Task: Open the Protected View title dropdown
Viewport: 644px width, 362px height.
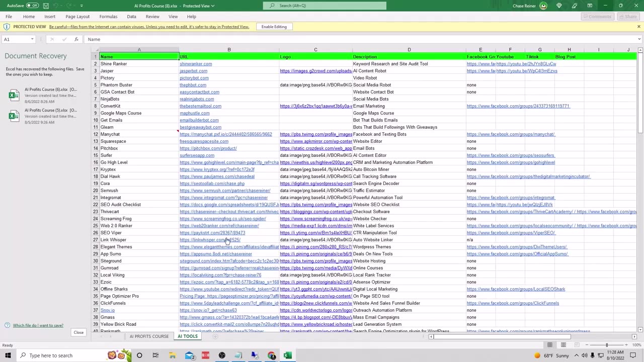Action: click(x=213, y=6)
